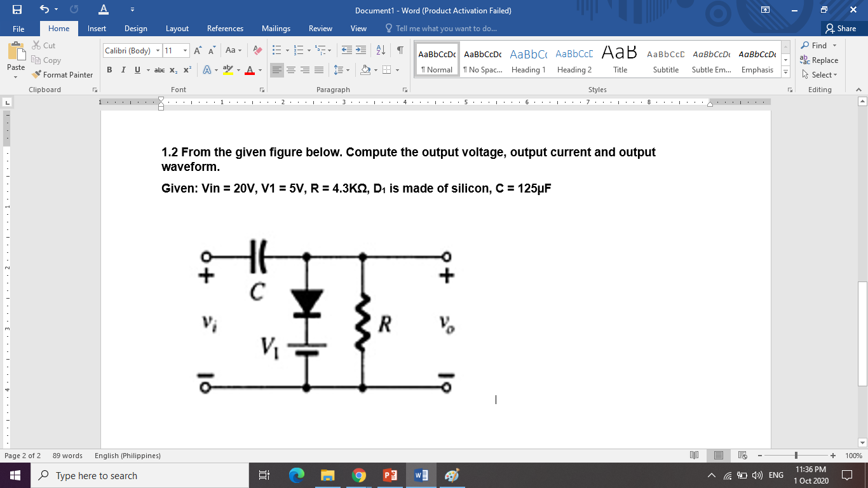Toggle Italic formatting
This screenshot has height=488, width=868.
(123, 70)
